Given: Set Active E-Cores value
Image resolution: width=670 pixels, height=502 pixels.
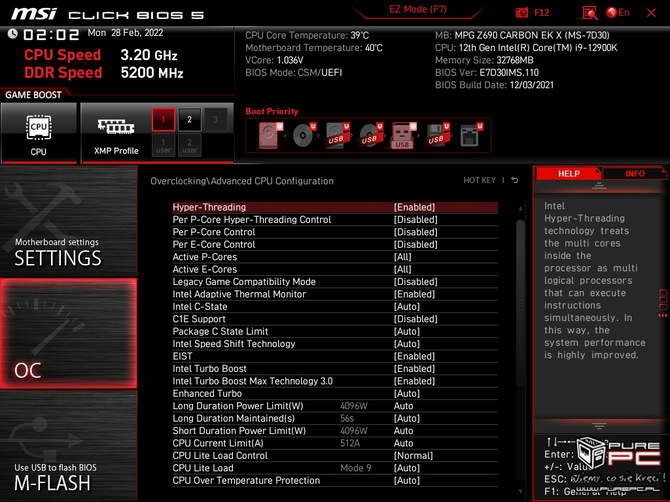Looking at the screenshot, I should pyautogui.click(x=402, y=269).
